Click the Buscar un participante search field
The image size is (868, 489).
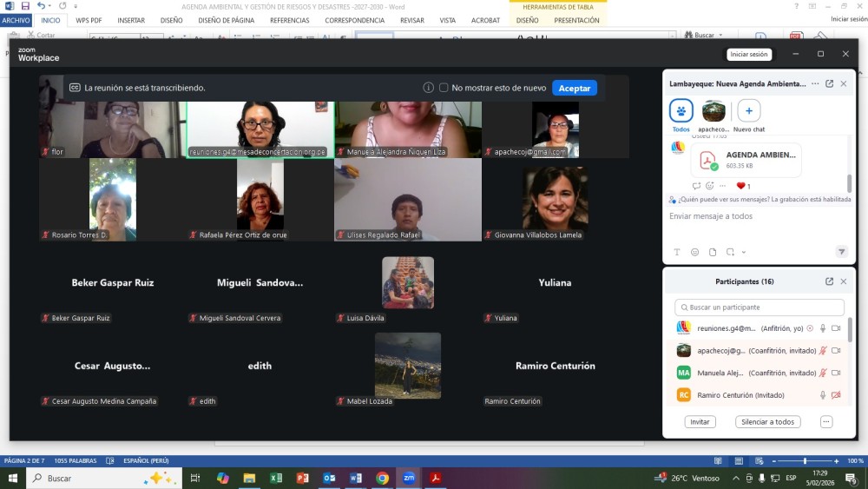pos(759,307)
